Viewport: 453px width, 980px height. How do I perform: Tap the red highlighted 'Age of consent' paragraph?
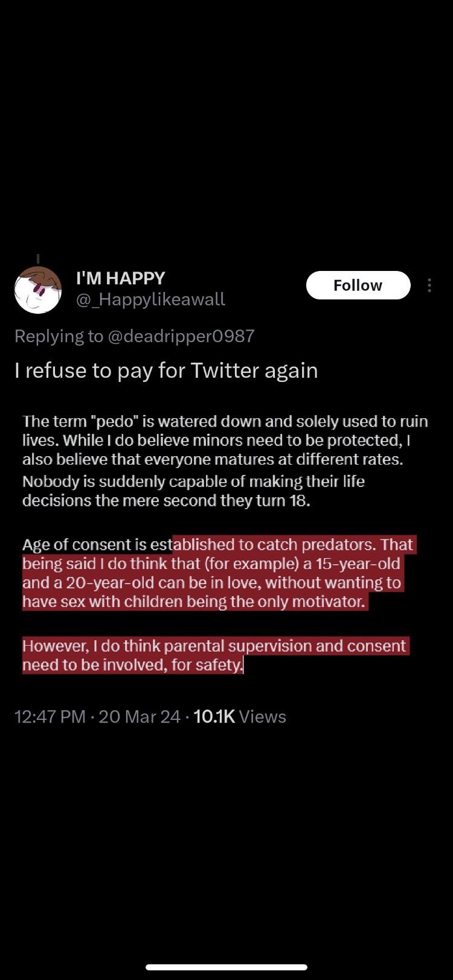(x=217, y=573)
